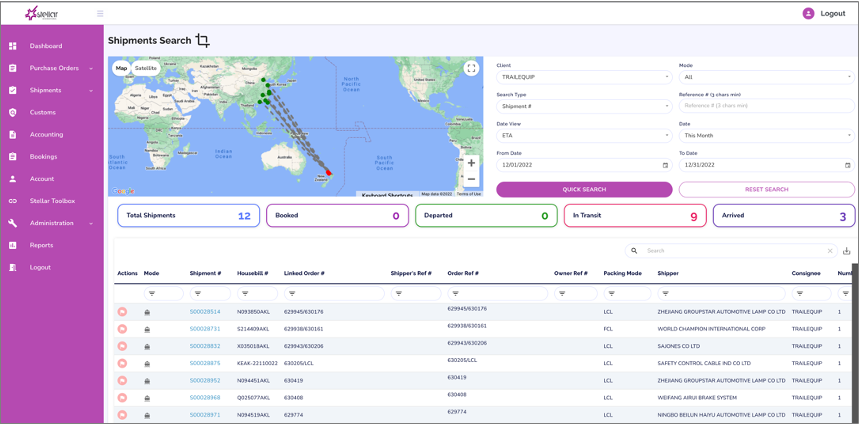
Task: Zoom out on the map
Action: [471, 179]
